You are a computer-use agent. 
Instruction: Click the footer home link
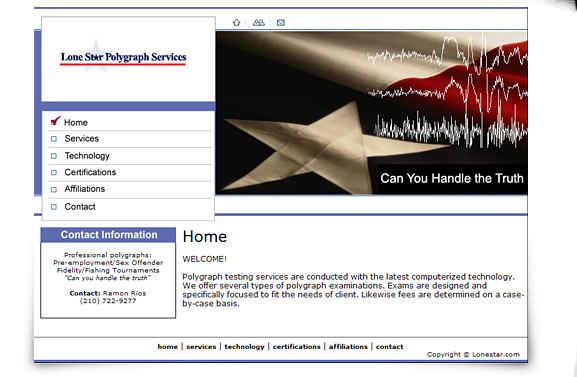tap(168, 346)
